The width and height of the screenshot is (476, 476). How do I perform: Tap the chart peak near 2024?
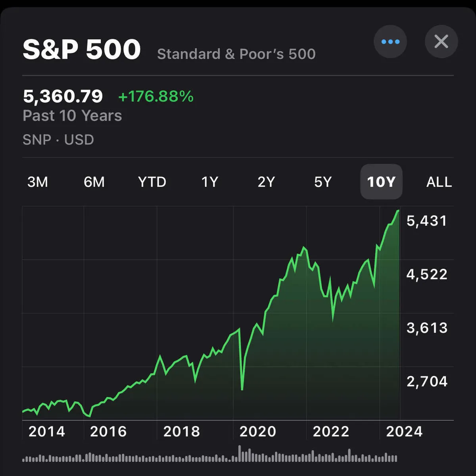click(398, 211)
